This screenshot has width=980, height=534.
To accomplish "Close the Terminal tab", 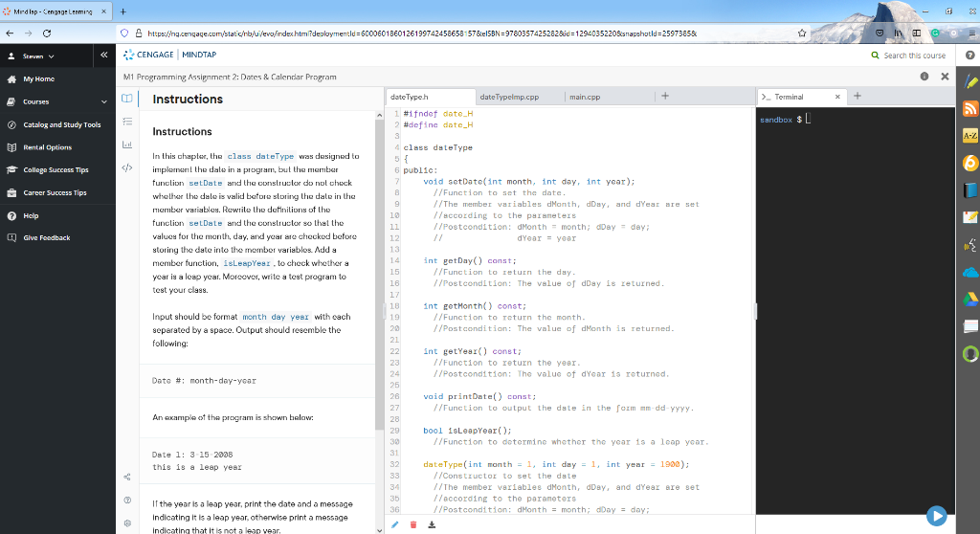I will pos(837,97).
